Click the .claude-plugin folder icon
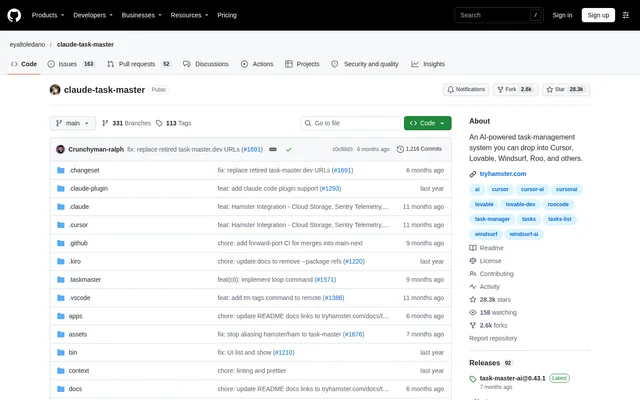This screenshot has width=640, height=400. pos(61,189)
